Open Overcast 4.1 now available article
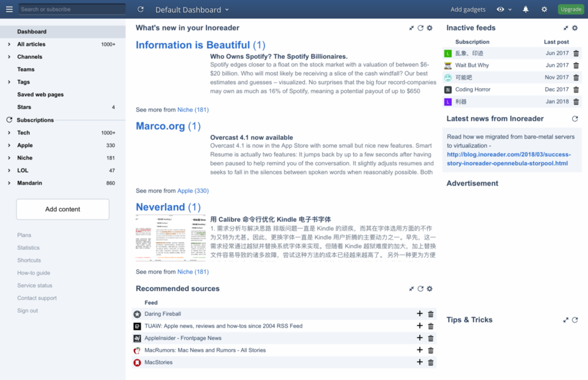588x380 pixels. (x=251, y=137)
